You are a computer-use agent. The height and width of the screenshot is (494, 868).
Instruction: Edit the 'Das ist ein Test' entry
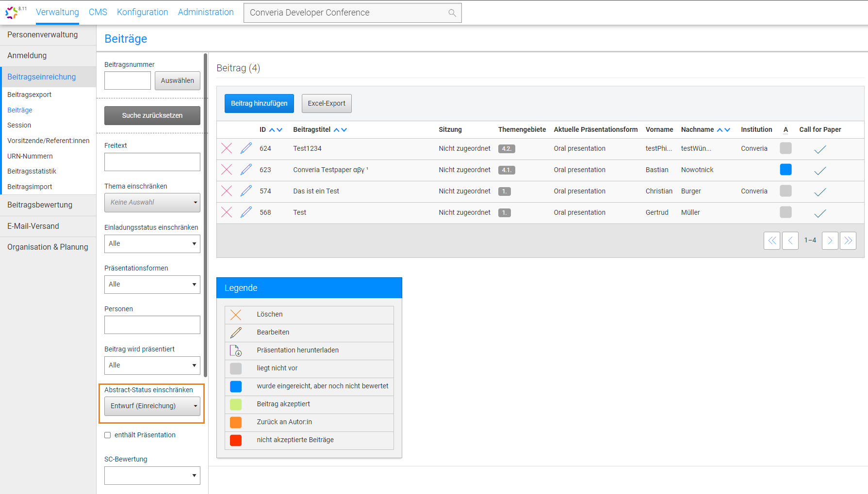point(246,191)
